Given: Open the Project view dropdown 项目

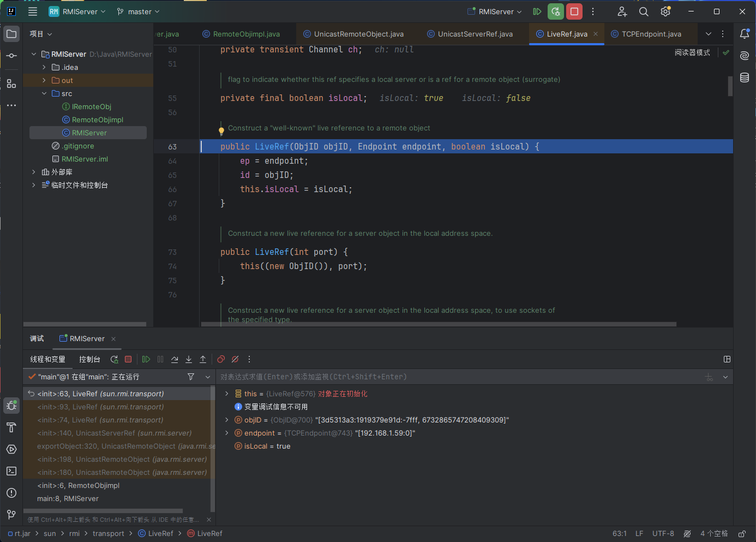Looking at the screenshot, I should (41, 34).
